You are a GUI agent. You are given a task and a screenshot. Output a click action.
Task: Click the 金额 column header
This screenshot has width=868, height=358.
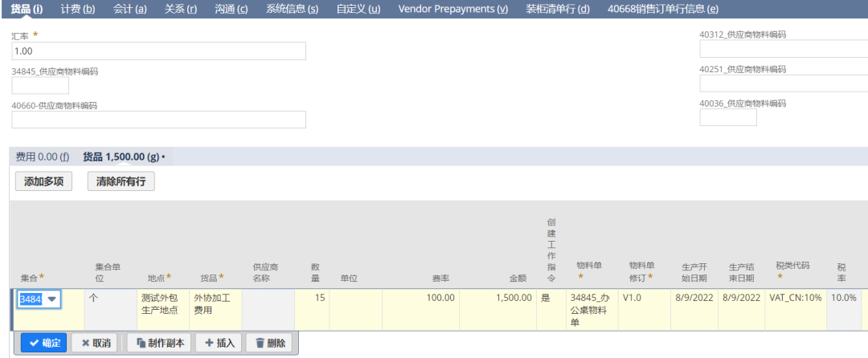pyautogui.click(x=518, y=279)
